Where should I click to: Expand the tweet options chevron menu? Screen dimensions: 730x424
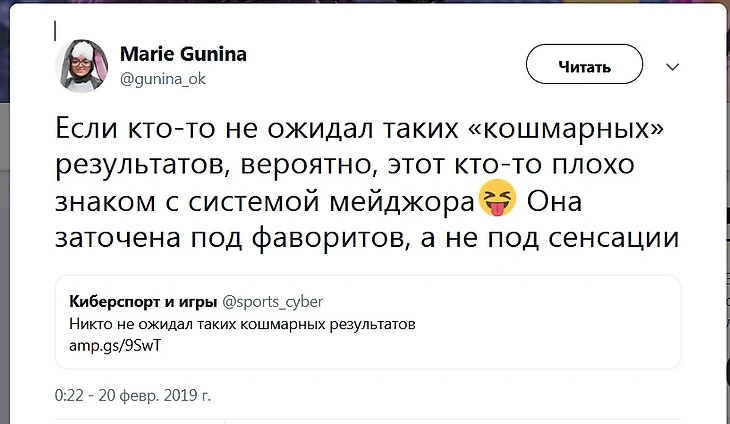673,67
